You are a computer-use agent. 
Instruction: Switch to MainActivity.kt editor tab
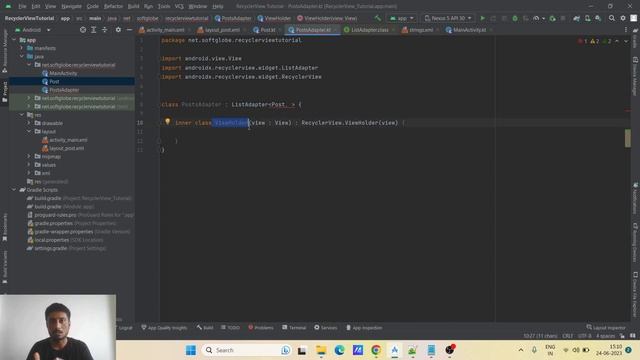click(469, 30)
